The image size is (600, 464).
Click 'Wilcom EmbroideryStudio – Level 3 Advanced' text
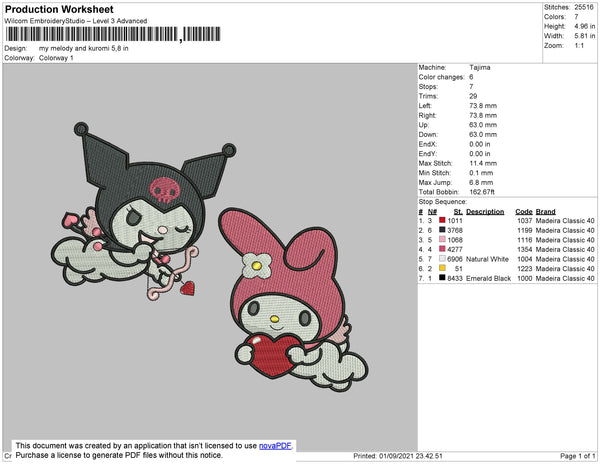76,21
